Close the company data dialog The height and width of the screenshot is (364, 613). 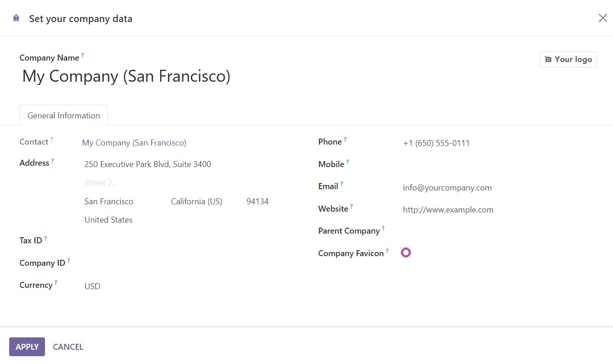602,18
